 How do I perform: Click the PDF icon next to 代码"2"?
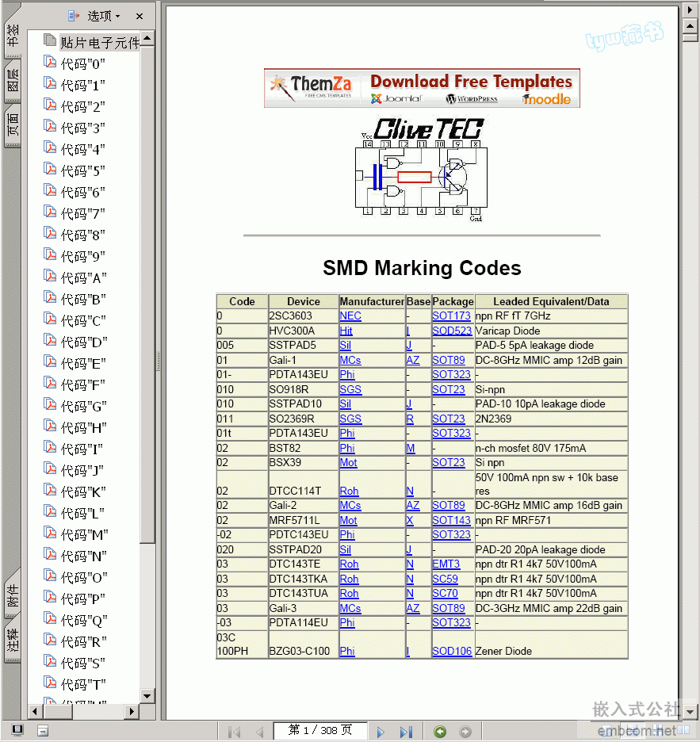(x=50, y=105)
